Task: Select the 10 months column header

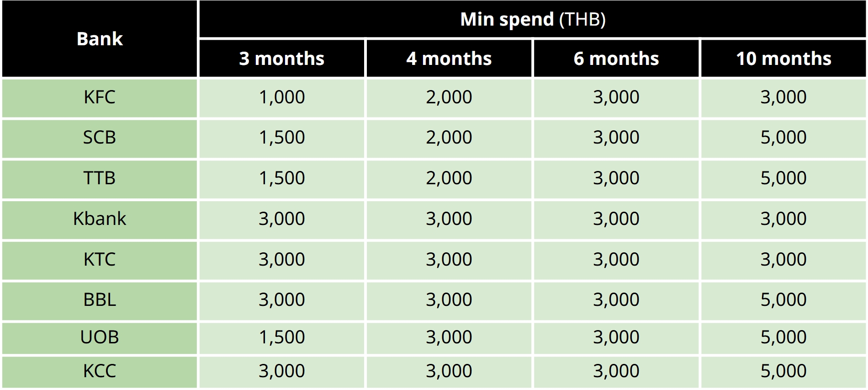Action: point(783,59)
